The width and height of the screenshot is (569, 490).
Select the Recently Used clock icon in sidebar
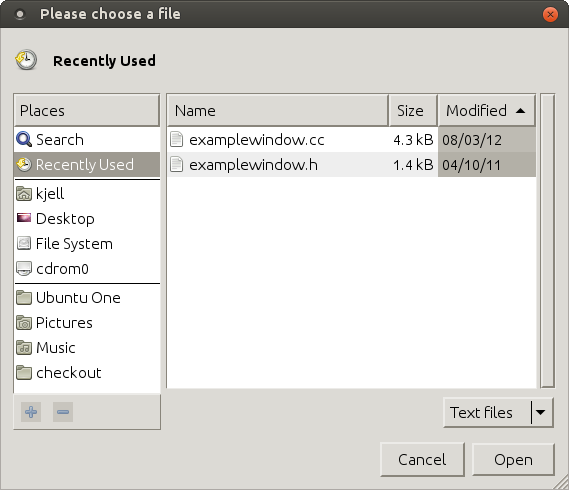24,164
